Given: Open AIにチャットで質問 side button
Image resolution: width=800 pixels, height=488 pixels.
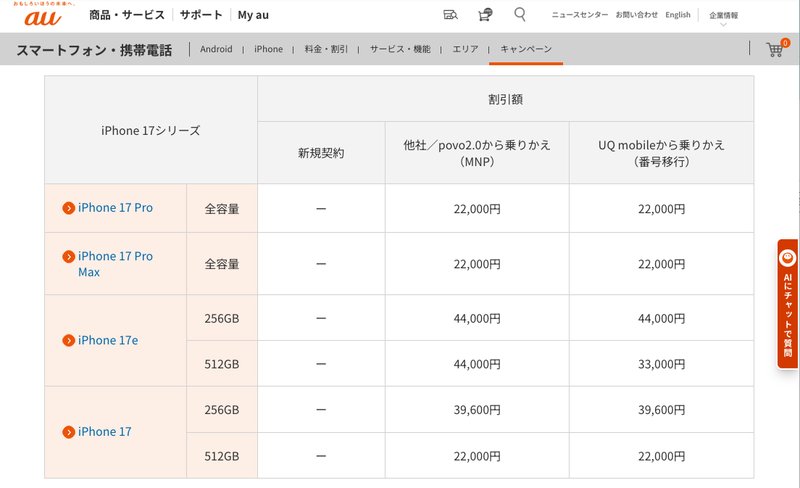Looking at the screenshot, I should tap(788, 304).
